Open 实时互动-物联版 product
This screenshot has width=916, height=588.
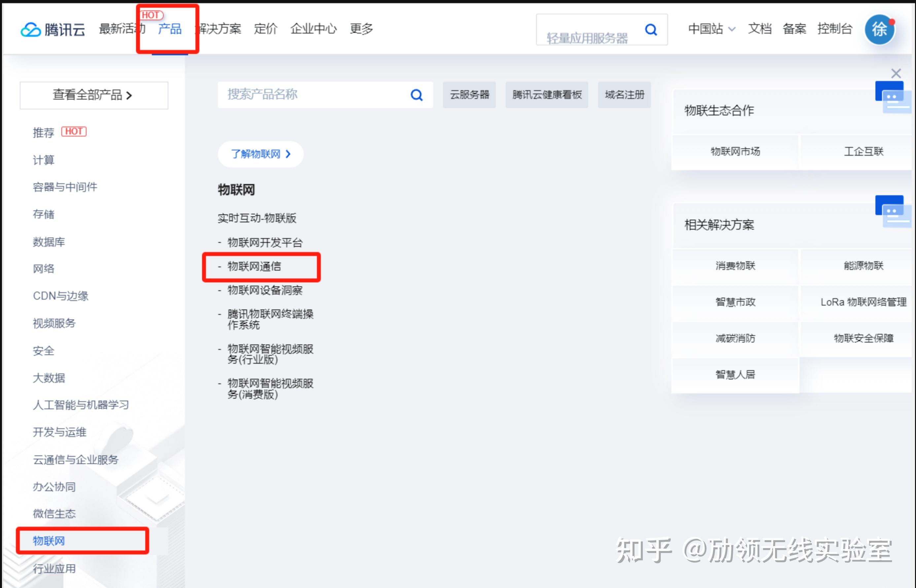(x=257, y=218)
